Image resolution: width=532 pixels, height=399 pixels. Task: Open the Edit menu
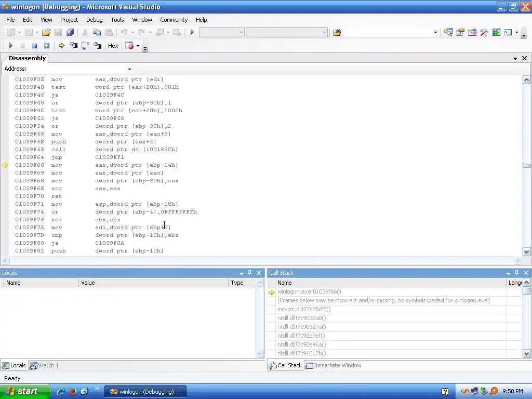click(x=28, y=20)
